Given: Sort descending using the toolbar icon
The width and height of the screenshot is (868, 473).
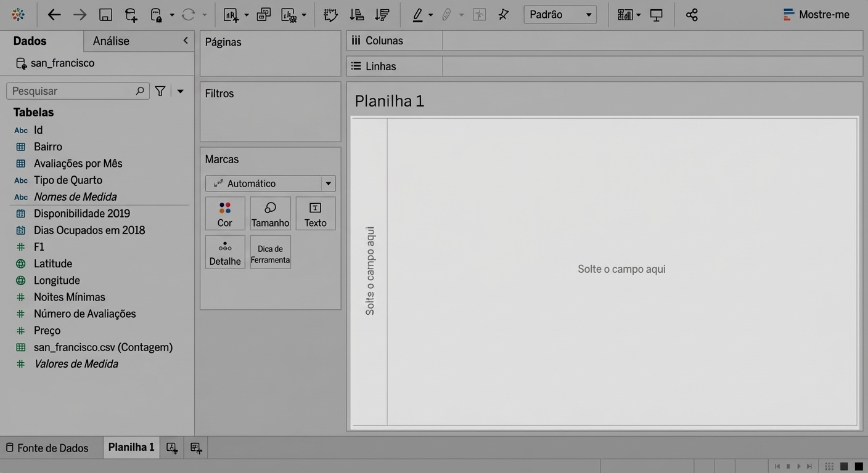Looking at the screenshot, I should 382,15.
